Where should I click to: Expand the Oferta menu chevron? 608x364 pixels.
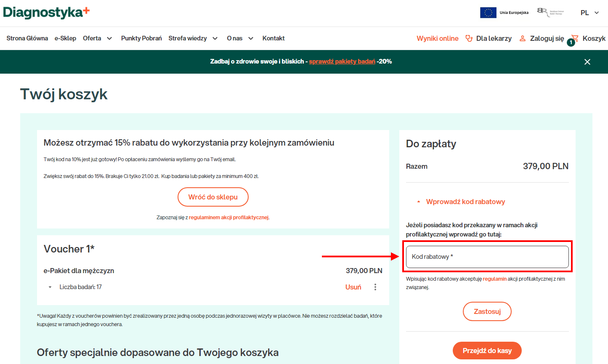tap(109, 38)
